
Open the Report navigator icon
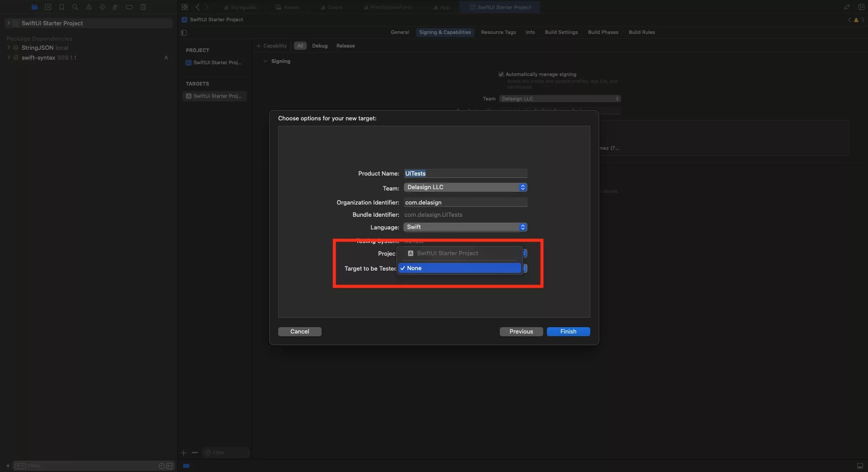tap(143, 7)
